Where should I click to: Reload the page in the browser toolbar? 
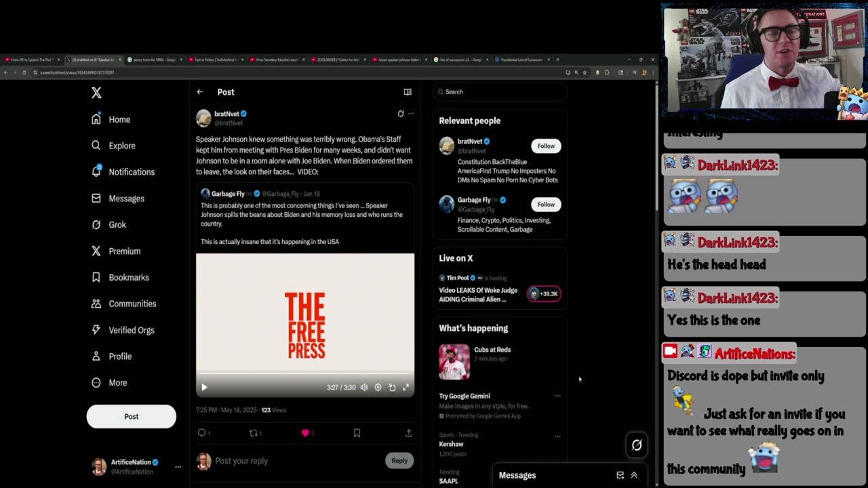[x=24, y=73]
